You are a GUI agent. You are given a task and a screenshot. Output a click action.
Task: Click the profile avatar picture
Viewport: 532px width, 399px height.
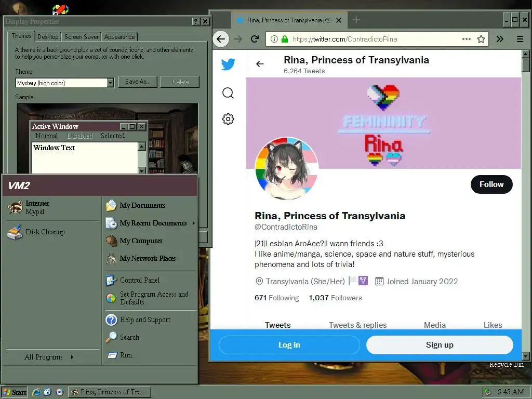pyautogui.click(x=287, y=169)
